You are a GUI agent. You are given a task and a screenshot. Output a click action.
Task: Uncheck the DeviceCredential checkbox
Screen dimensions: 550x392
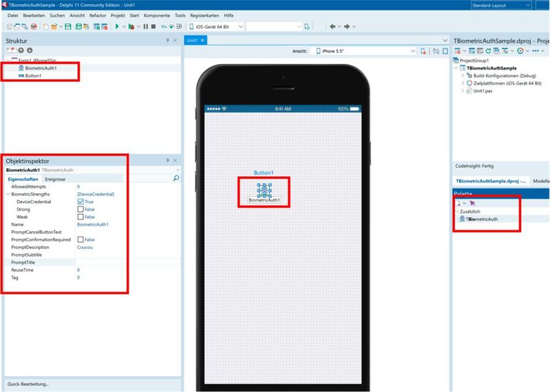pos(81,202)
